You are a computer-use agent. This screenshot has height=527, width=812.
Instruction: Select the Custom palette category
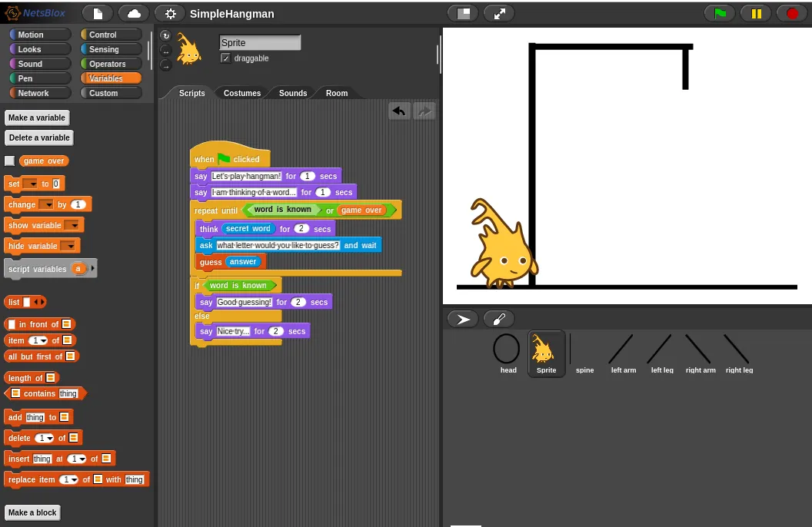[111, 93]
